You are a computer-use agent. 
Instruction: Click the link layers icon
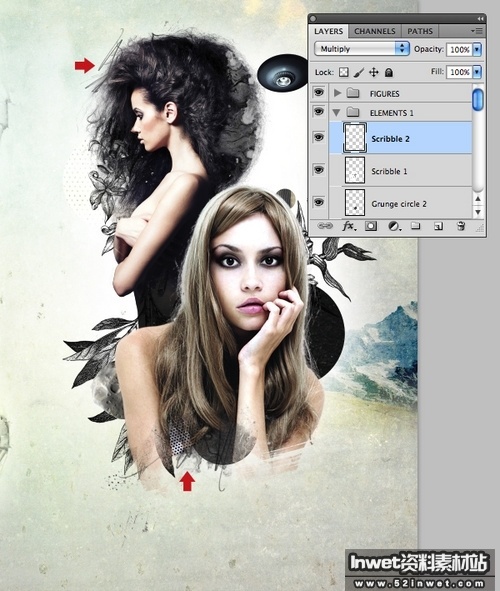(325, 226)
